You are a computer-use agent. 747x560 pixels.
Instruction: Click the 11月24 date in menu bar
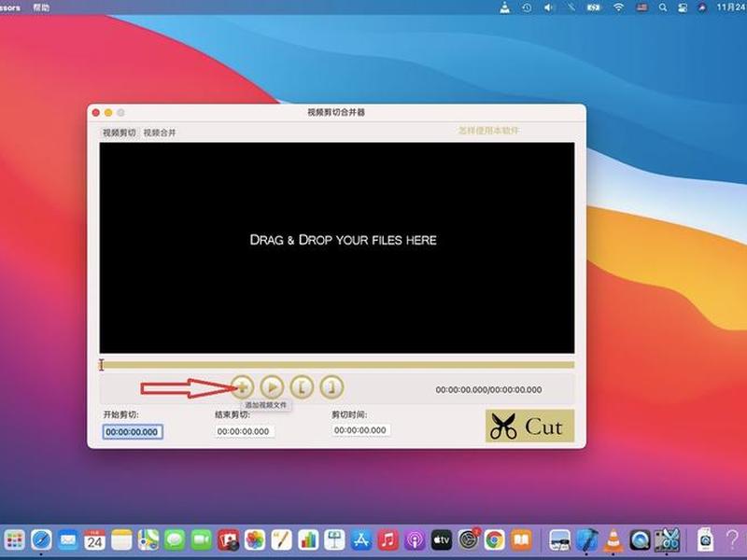[x=731, y=7]
